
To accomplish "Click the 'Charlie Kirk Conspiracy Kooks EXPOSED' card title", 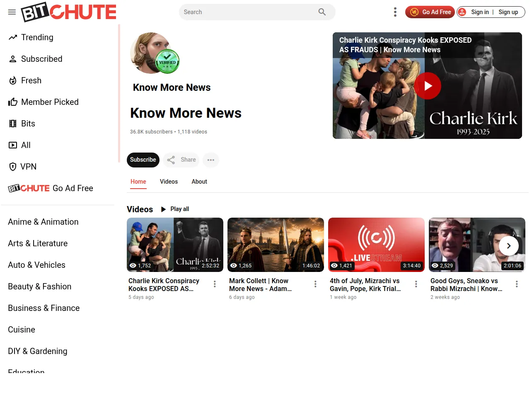I will tap(164, 285).
